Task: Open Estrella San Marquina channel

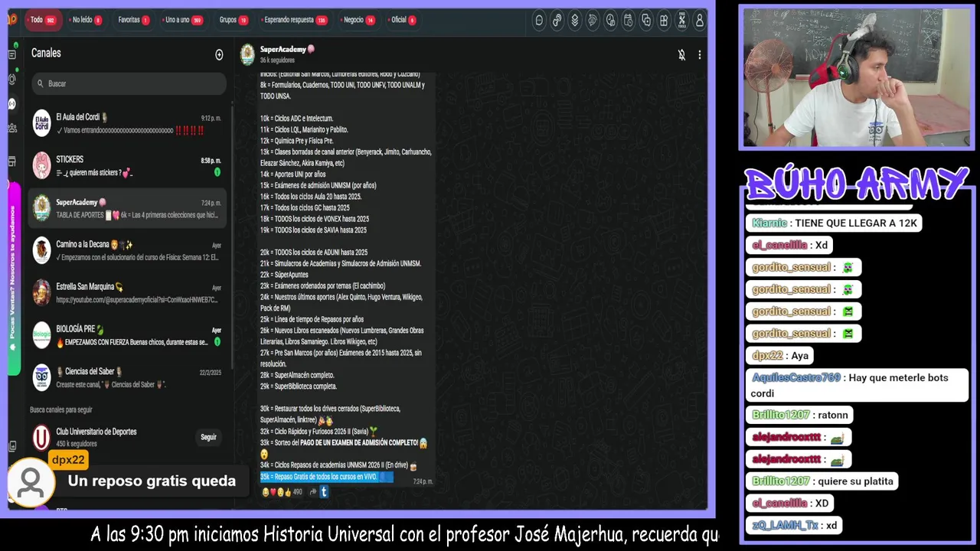Action: coord(128,293)
